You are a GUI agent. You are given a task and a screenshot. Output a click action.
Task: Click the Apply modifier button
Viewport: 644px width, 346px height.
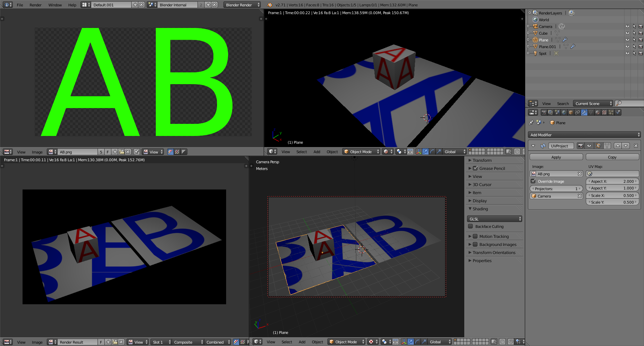556,157
